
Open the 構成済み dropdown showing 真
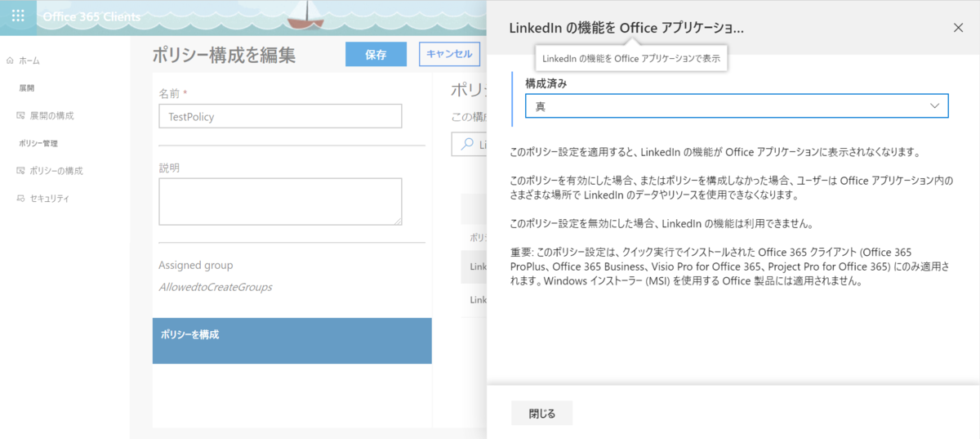pos(737,106)
